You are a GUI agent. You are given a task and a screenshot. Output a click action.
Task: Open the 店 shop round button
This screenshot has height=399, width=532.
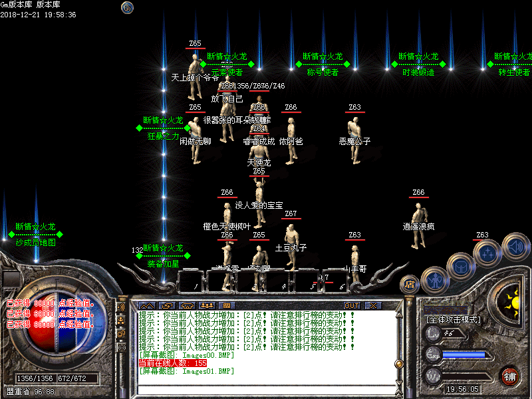point(410,285)
